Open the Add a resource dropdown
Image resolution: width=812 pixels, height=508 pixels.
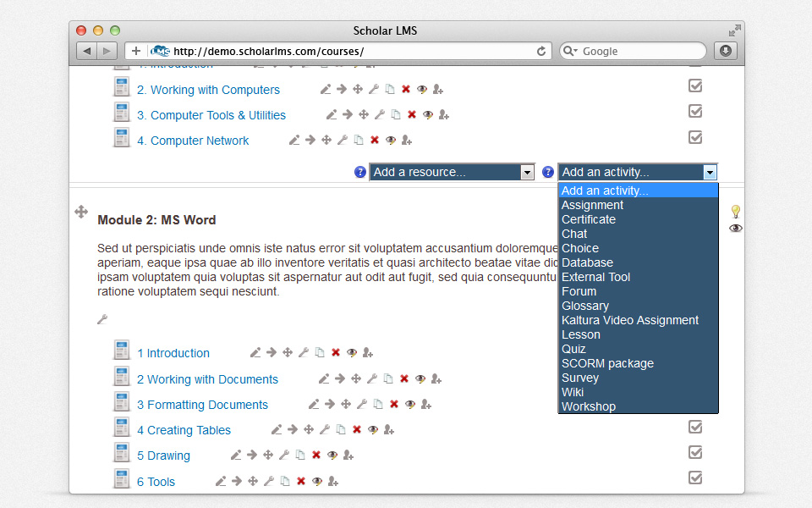452,172
